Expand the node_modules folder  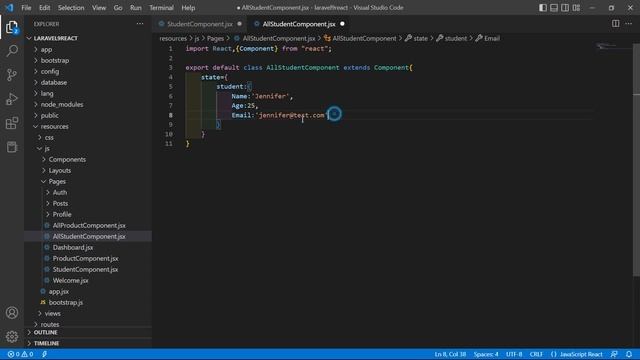62,104
